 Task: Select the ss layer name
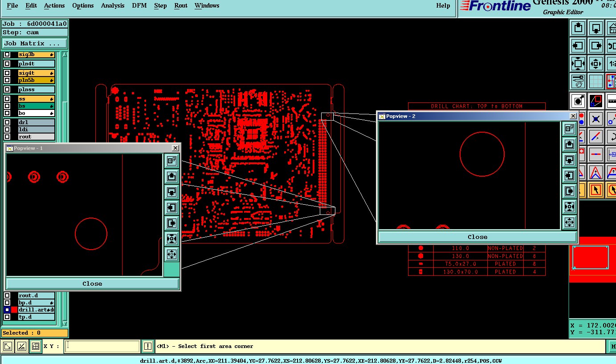pos(37,99)
